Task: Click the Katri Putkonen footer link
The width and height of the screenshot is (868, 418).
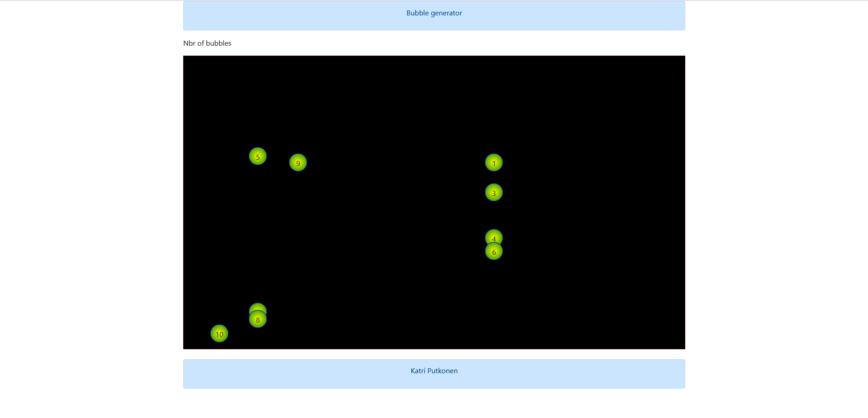Action: (434, 371)
